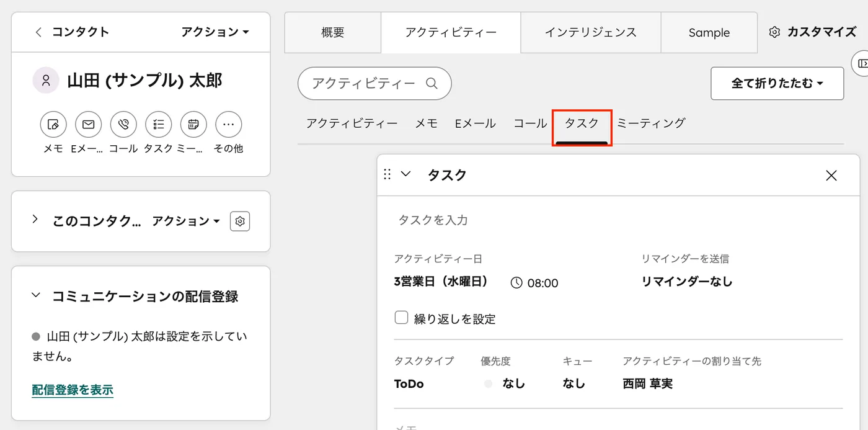Image resolution: width=868 pixels, height=430 pixels.
Task: Collapse the コミュニケーションの配信登録 section
Action: pos(35,297)
